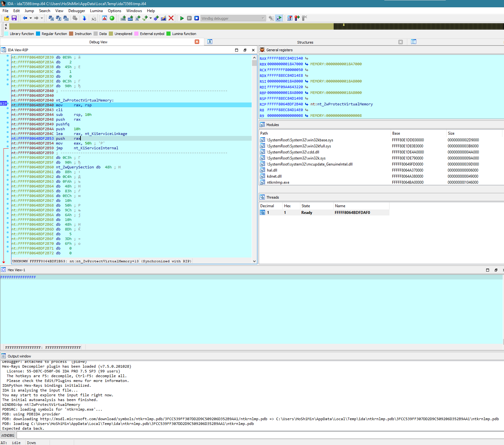Select the ntkrnlmp.exe module row
Viewport: 504px width, 445px height.
[278, 182]
